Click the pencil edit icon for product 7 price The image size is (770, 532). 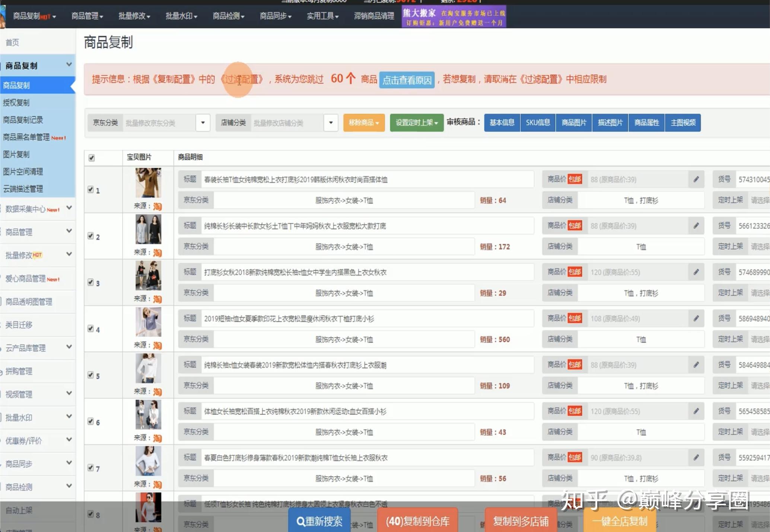tap(696, 458)
